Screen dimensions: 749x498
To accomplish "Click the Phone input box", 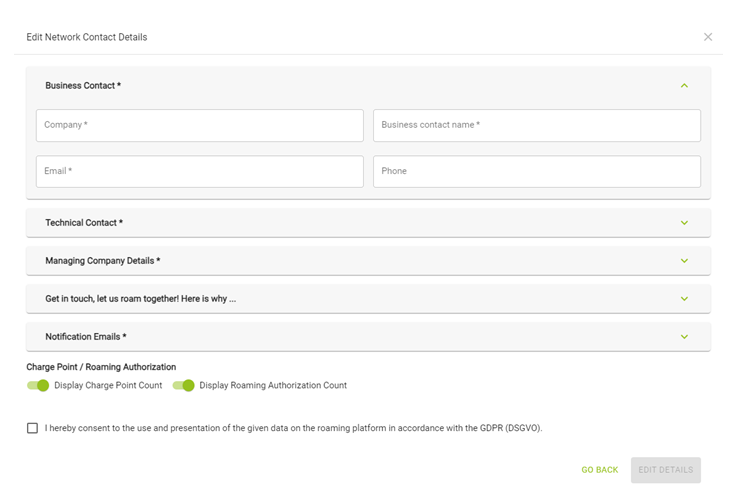I will (x=537, y=171).
